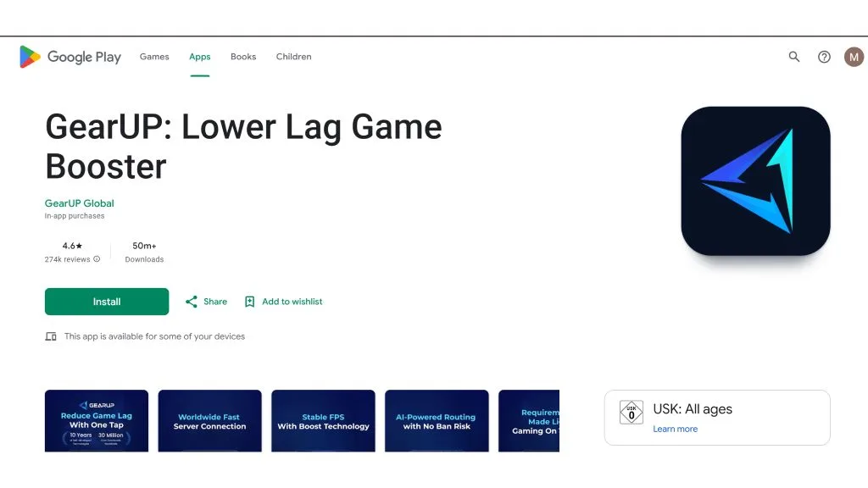The height and width of the screenshot is (488, 868).
Task: View the Reduce Game Lag screenshot
Action: point(97,420)
